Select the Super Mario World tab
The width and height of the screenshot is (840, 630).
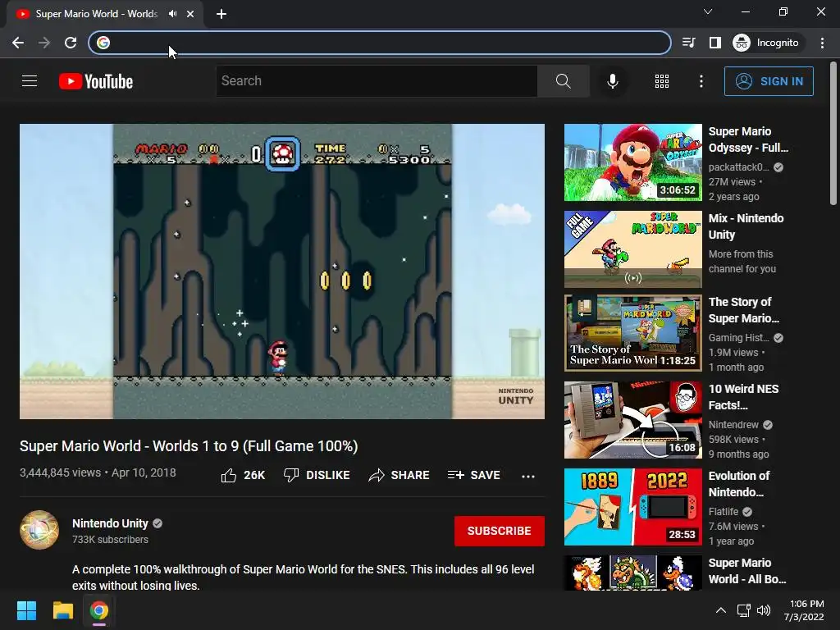click(x=104, y=14)
